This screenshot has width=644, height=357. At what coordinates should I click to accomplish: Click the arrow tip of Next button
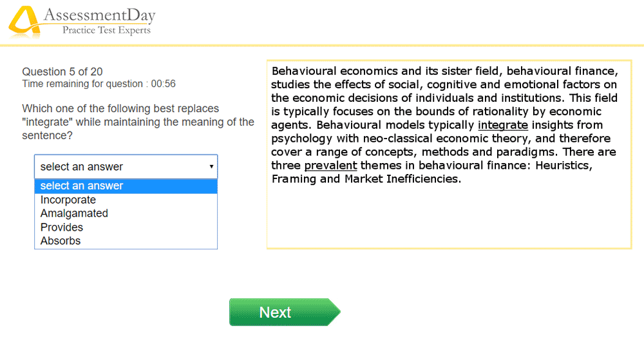335,313
